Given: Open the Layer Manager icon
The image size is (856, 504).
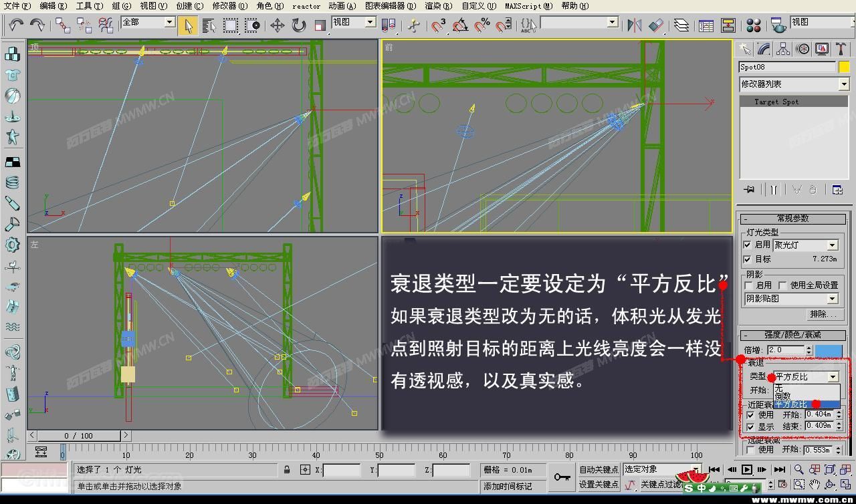Looking at the screenshot, I should click(681, 25).
